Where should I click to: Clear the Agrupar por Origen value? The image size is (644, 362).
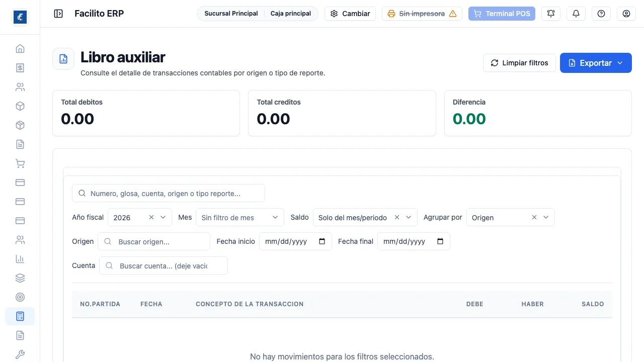[x=534, y=217]
